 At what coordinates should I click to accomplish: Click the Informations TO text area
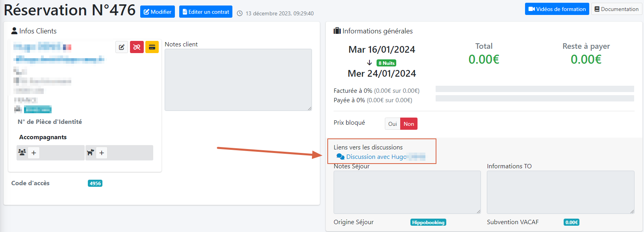[560, 192]
